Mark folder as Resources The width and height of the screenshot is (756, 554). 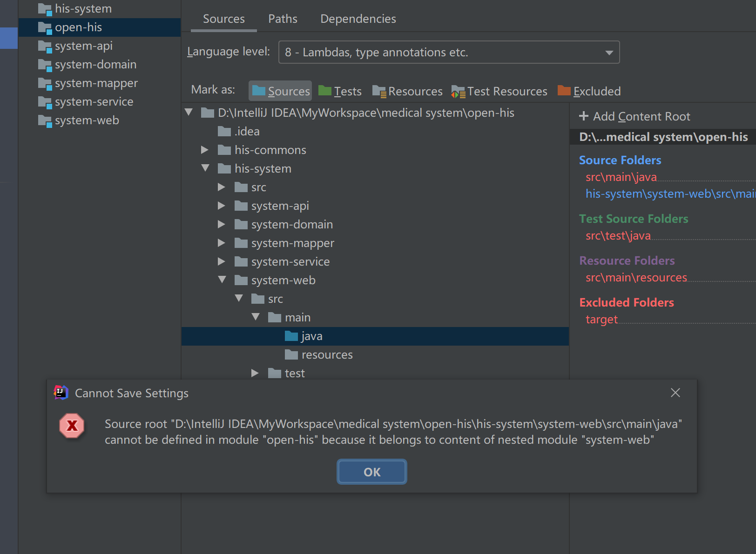pyautogui.click(x=407, y=91)
